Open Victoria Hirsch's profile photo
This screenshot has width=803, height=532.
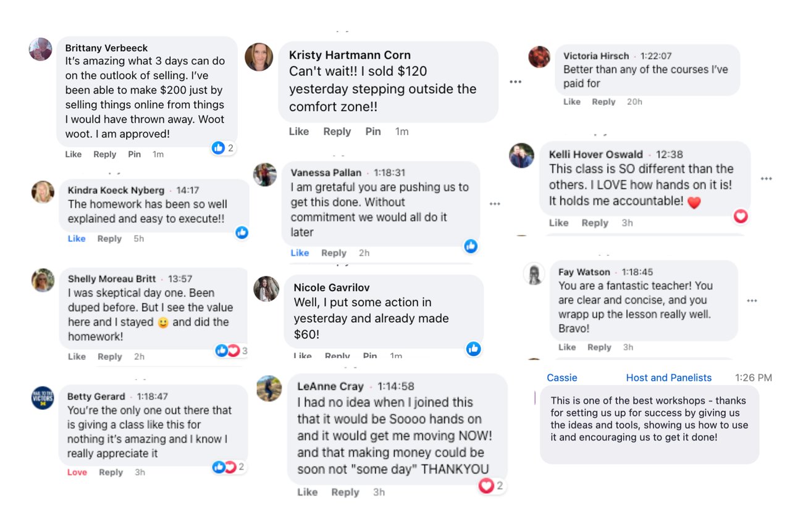pyautogui.click(x=539, y=57)
